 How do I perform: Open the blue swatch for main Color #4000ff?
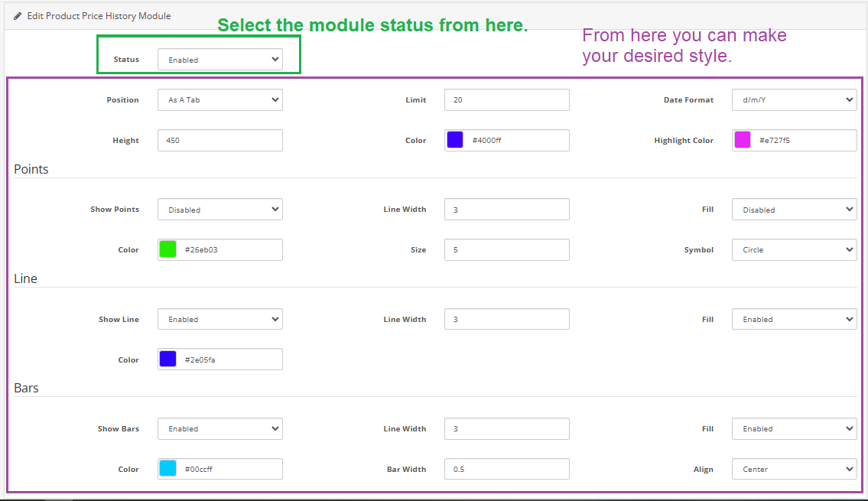pyautogui.click(x=455, y=140)
